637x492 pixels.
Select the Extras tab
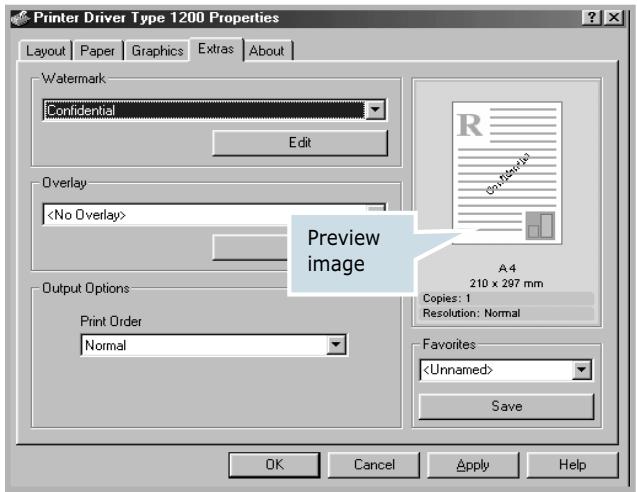coord(216,49)
